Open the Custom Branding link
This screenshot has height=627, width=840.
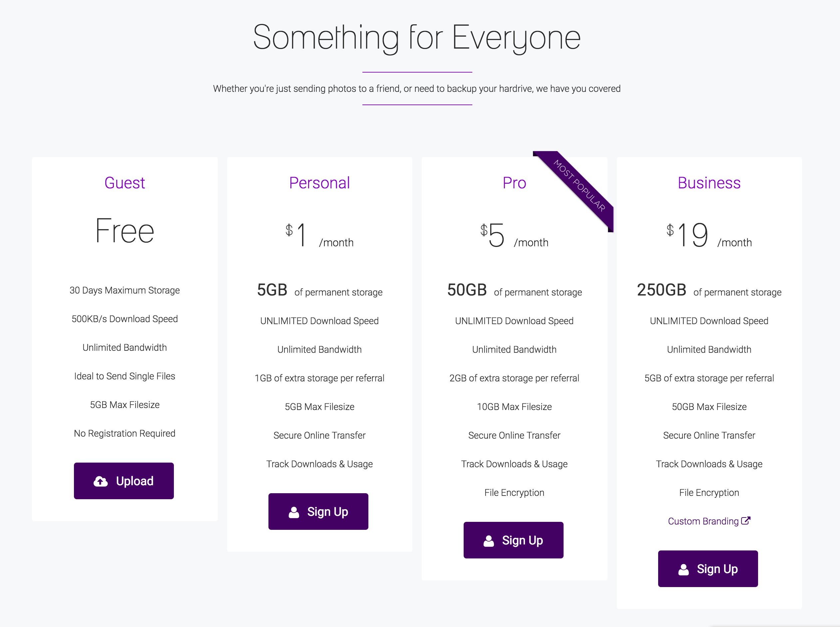(x=703, y=521)
